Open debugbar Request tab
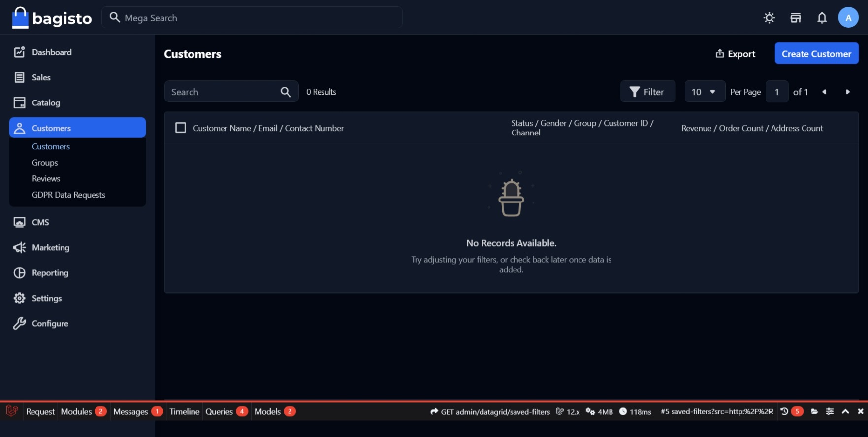This screenshot has height=437, width=868. 40,411
